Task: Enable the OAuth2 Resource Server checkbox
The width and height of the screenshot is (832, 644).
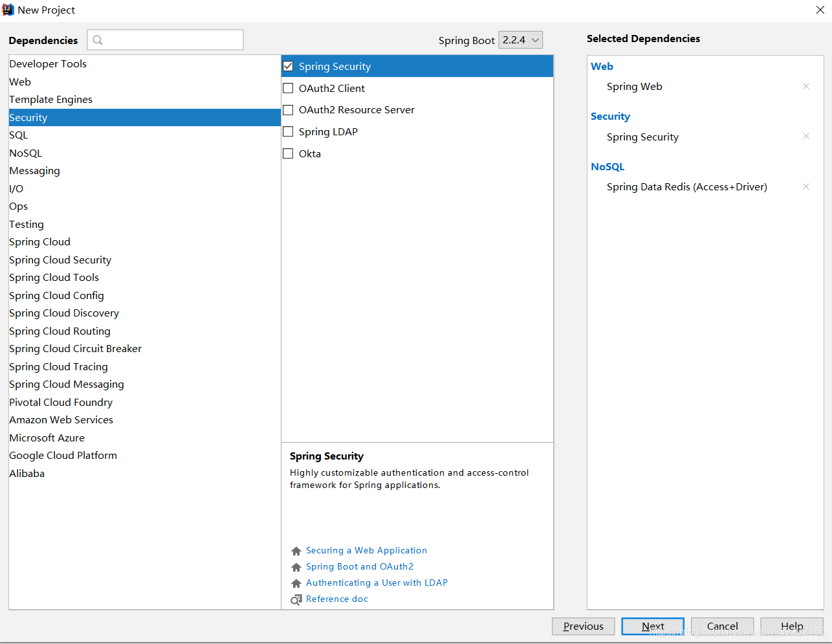Action: 288,110
